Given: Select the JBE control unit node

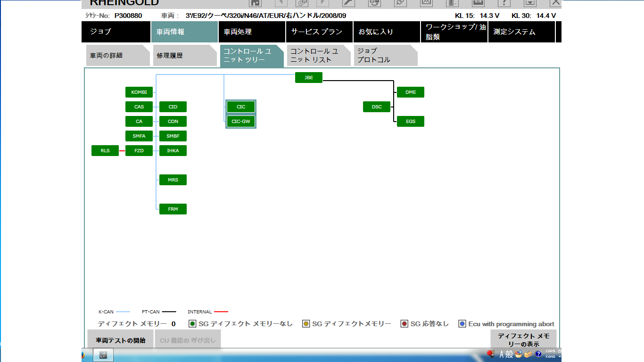Looking at the screenshot, I should pos(309,78).
